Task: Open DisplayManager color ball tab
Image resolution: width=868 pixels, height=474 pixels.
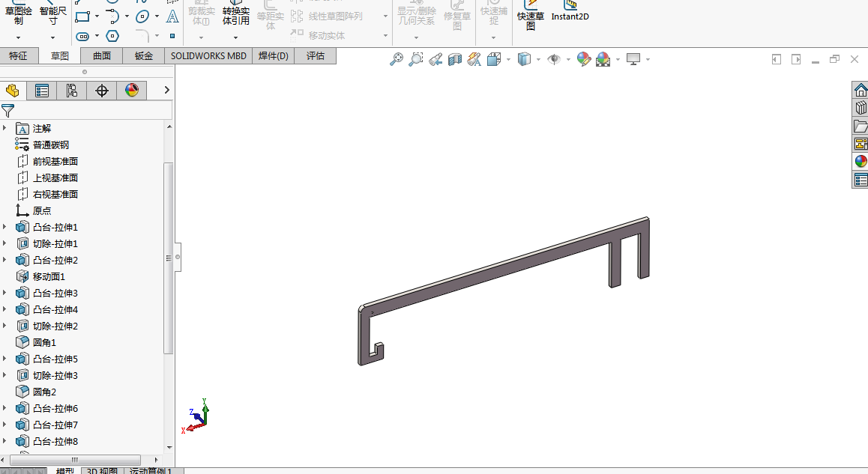Action: click(x=132, y=90)
